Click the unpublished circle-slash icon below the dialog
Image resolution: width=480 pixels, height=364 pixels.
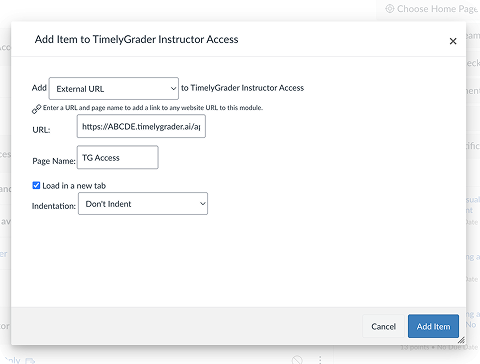pos(297,360)
